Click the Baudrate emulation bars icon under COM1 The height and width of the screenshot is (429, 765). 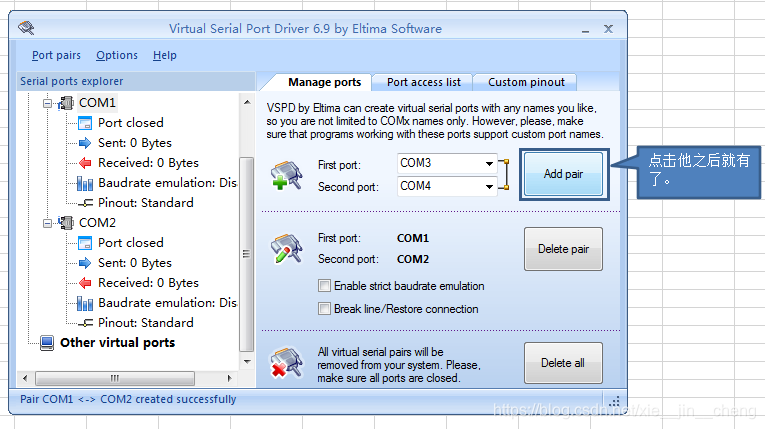pos(85,183)
